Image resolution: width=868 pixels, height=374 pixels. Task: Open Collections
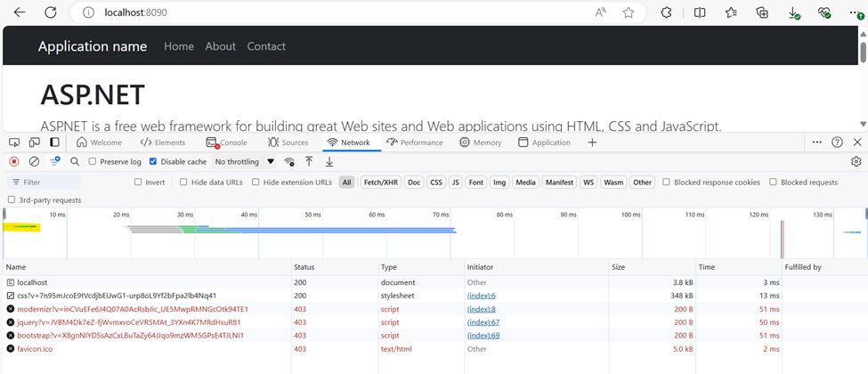click(x=763, y=12)
